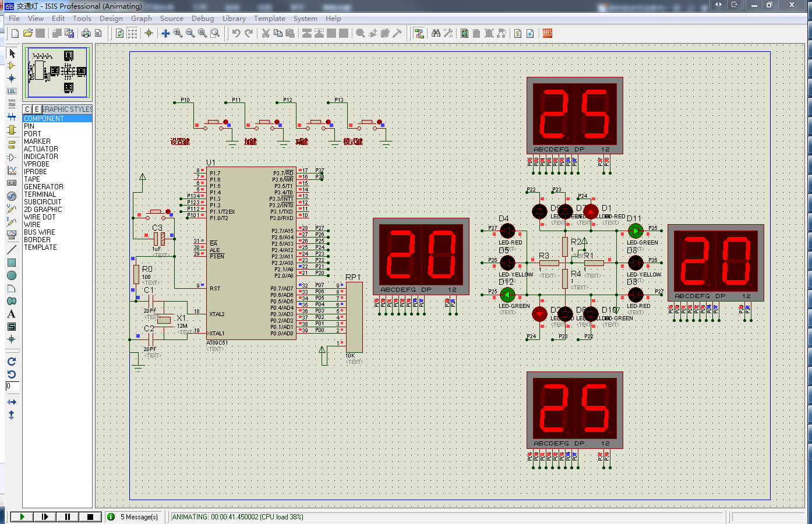Select the Component Mode tool
The image size is (812, 524).
coord(12,66)
